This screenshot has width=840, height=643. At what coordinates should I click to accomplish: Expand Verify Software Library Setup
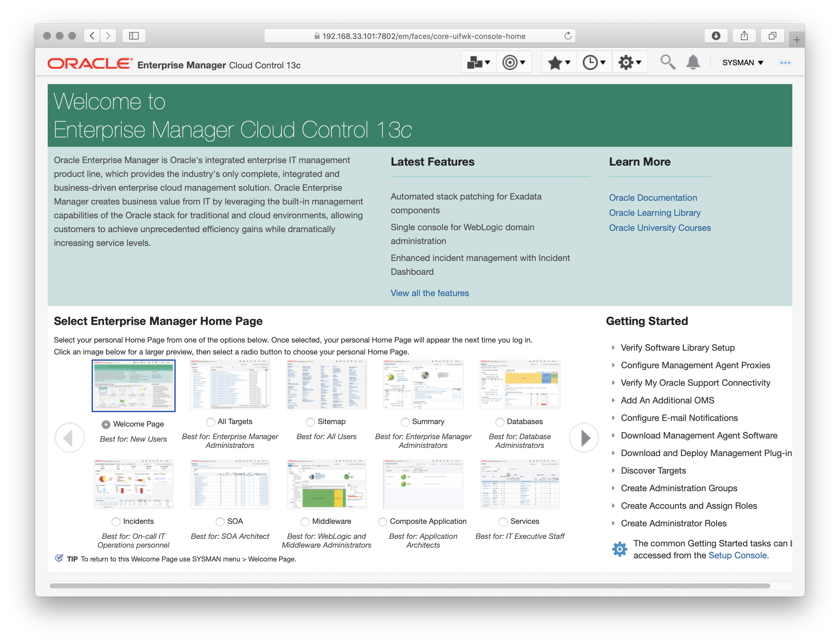point(613,348)
